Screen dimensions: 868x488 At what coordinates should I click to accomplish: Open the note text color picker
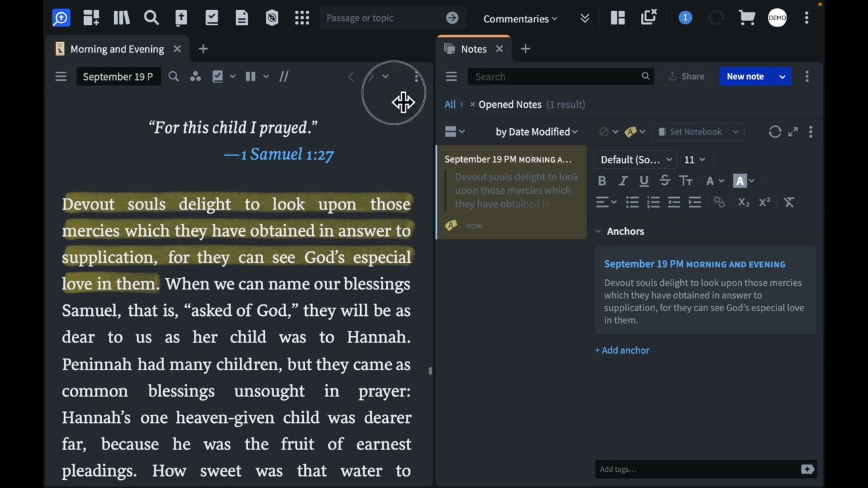tap(715, 181)
